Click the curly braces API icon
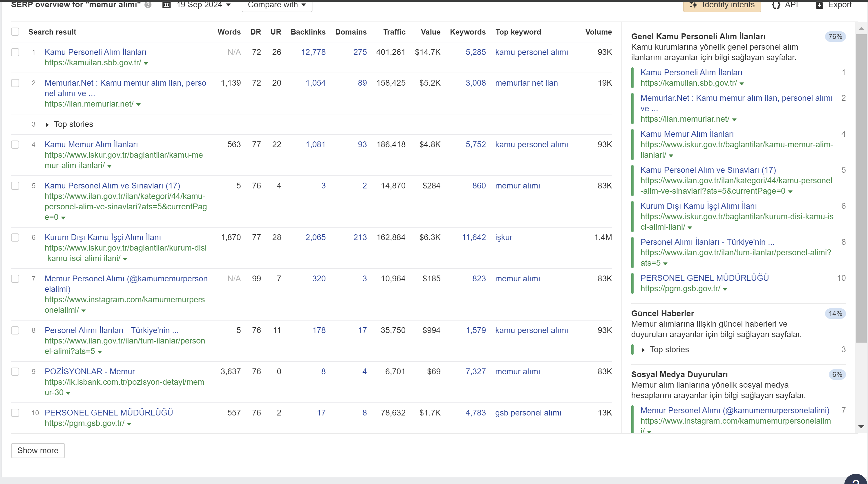868x484 pixels. (776, 5)
